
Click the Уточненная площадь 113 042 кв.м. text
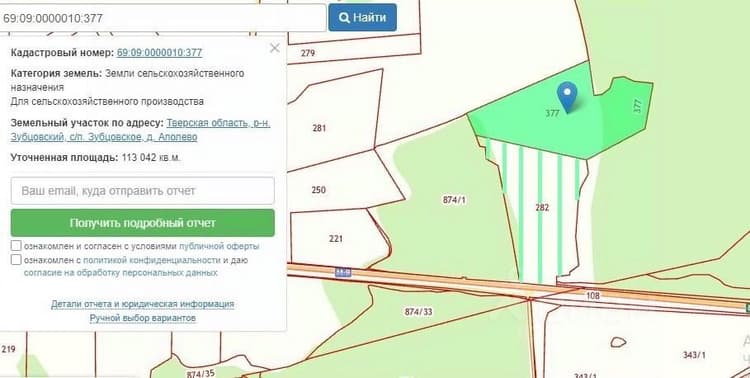[x=96, y=157]
